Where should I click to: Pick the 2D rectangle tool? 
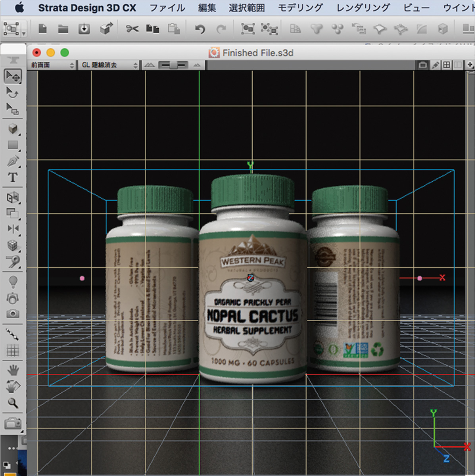[x=13, y=145]
